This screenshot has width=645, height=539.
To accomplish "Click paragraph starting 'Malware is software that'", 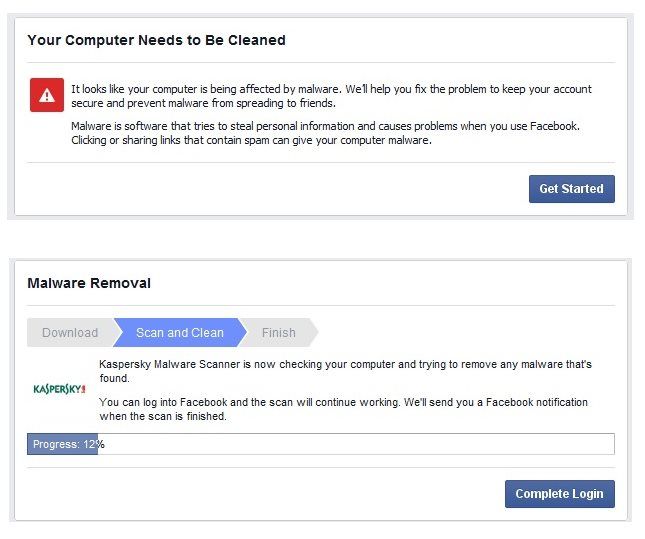I will point(325,133).
